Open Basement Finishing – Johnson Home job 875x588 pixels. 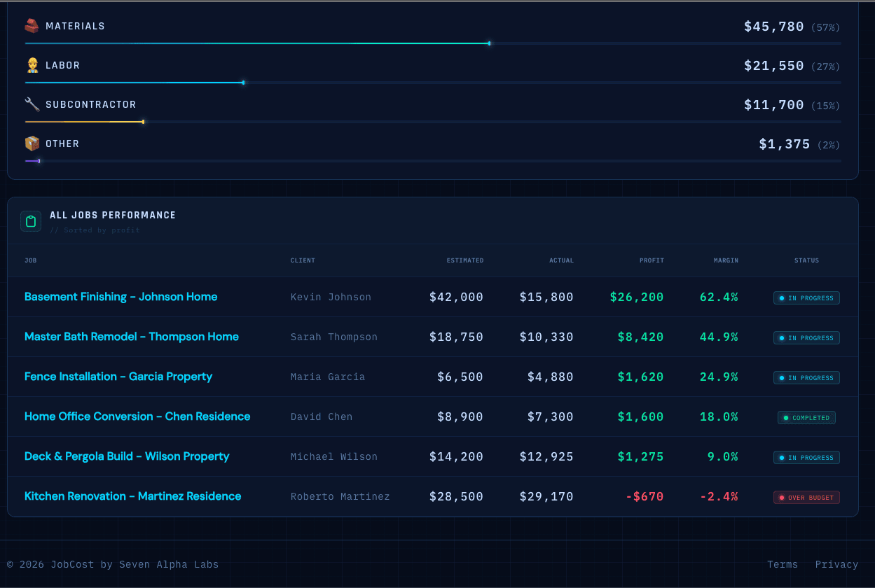click(x=120, y=297)
